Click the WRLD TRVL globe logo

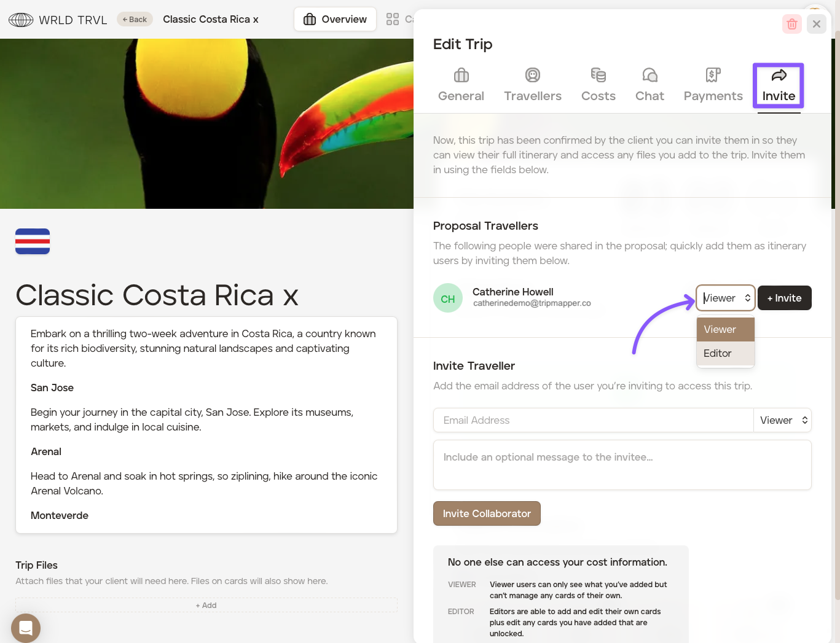point(21,20)
